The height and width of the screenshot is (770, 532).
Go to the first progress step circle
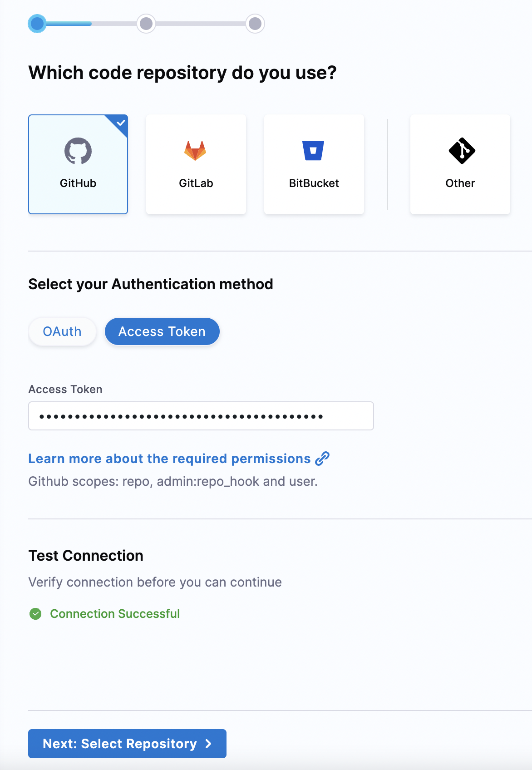tap(37, 24)
